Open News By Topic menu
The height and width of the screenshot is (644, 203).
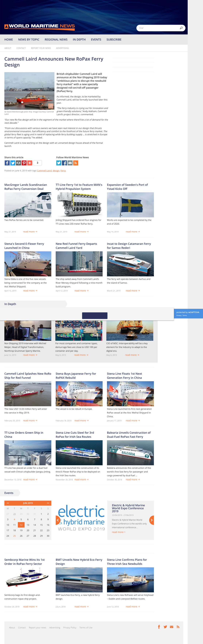coord(29,39)
